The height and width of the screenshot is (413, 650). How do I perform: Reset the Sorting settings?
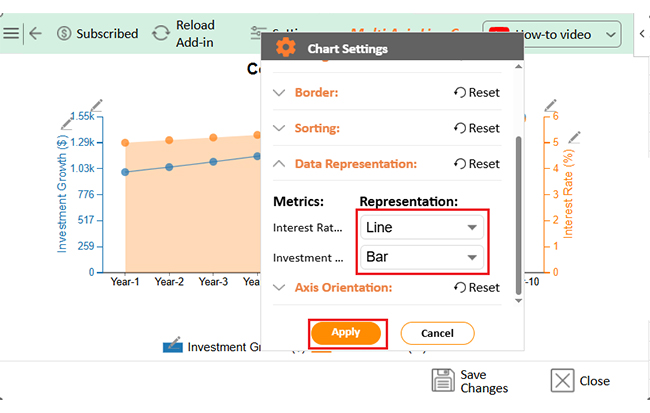point(477,128)
